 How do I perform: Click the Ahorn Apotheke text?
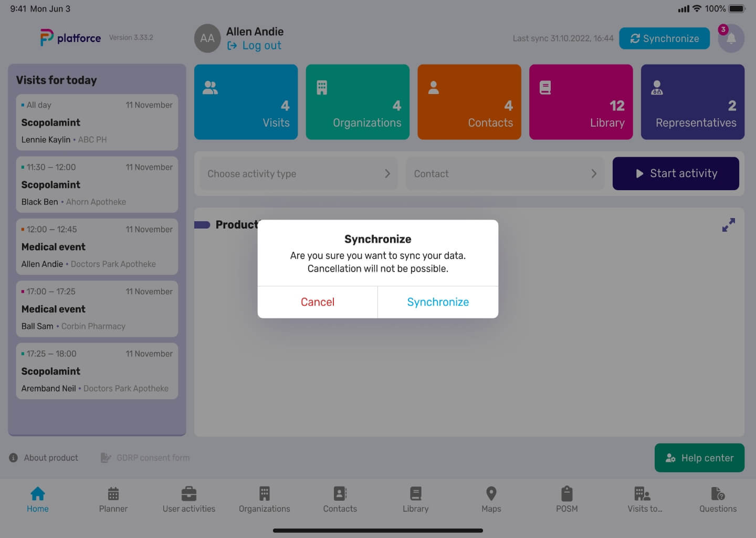tap(96, 202)
